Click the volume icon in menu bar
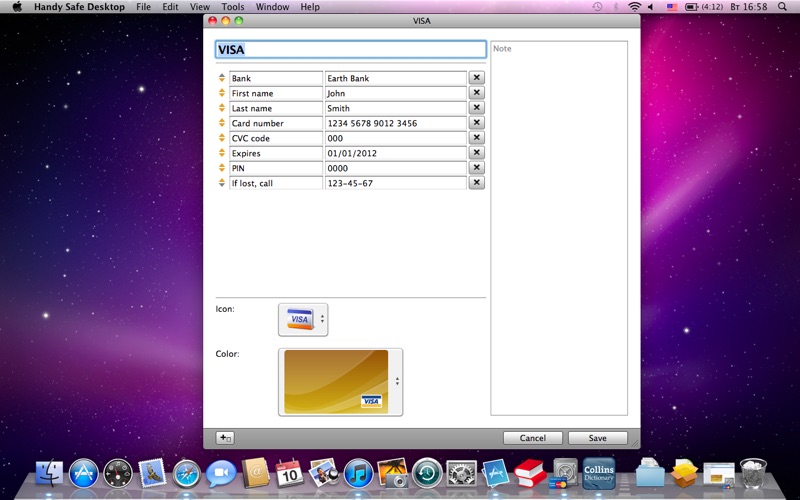Image resolution: width=800 pixels, height=500 pixels. pos(652,7)
